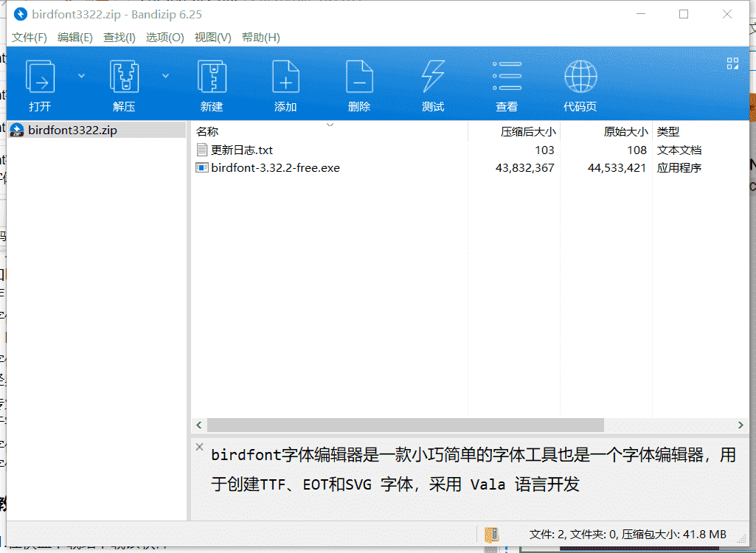Click the horizontal scrollbar thumb
756x553 pixels.
pyautogui.click(x=405, y=425)
